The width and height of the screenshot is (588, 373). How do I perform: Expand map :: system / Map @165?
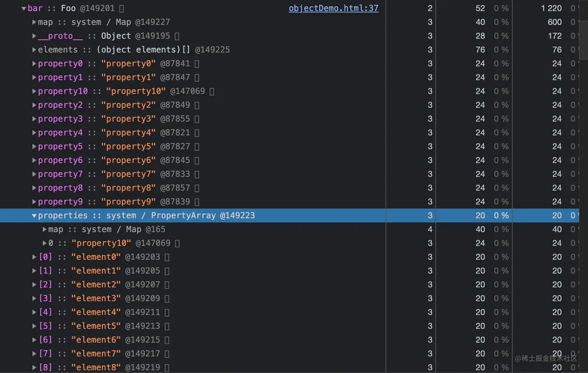pyautogui.click(x=44, y=229)
